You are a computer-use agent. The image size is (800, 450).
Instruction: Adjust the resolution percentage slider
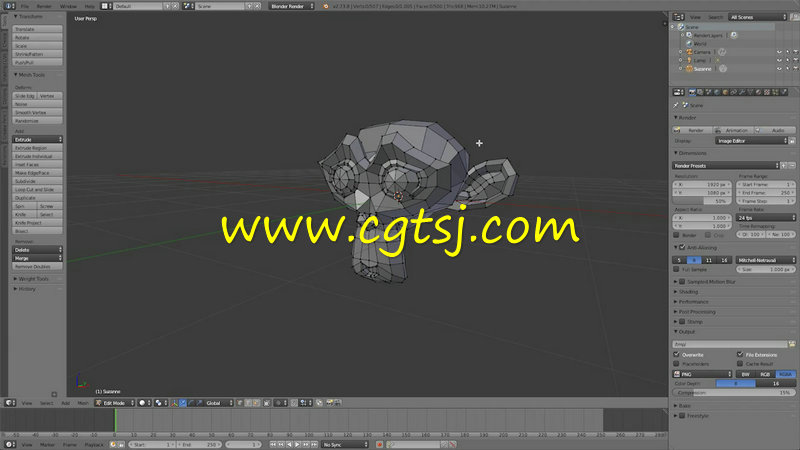tap(702, 201)
